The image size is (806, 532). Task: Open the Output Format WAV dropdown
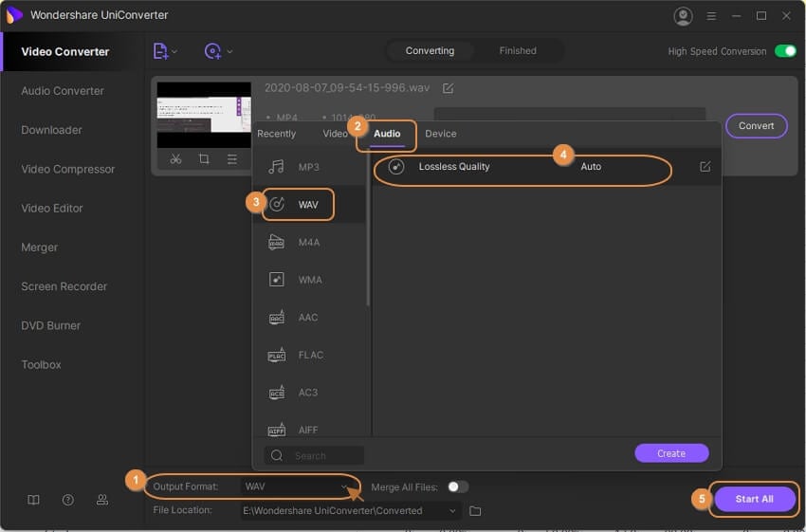click(x=296, y=486)
